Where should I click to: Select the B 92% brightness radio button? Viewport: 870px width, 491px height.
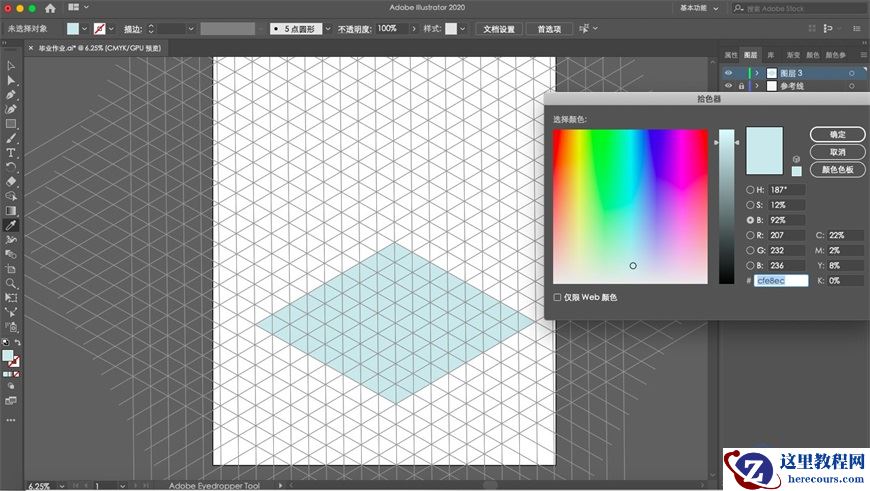750,220
